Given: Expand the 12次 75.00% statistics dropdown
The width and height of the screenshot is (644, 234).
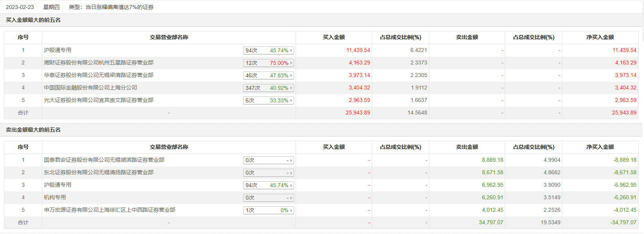Looking at the screenshot, I should 291,63.
